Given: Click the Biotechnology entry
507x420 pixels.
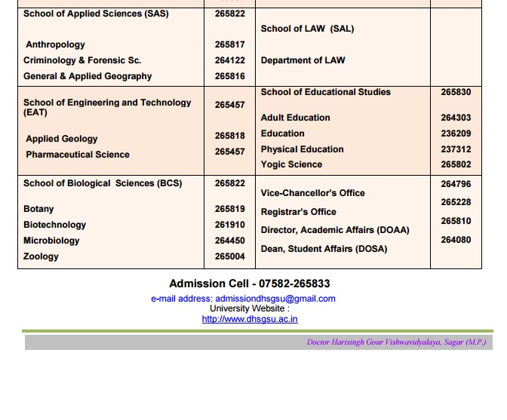Looking at the screenshot, I should point(54,225).
